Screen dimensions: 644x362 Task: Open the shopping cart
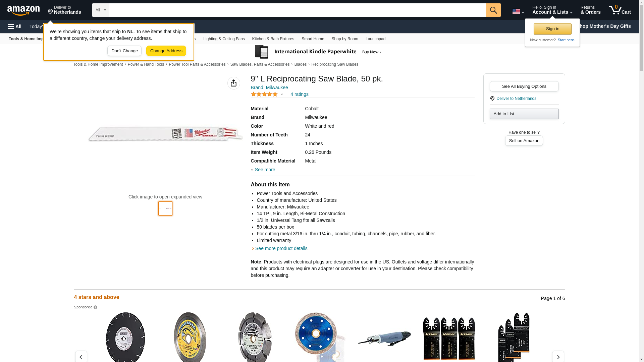pos(620,10)
